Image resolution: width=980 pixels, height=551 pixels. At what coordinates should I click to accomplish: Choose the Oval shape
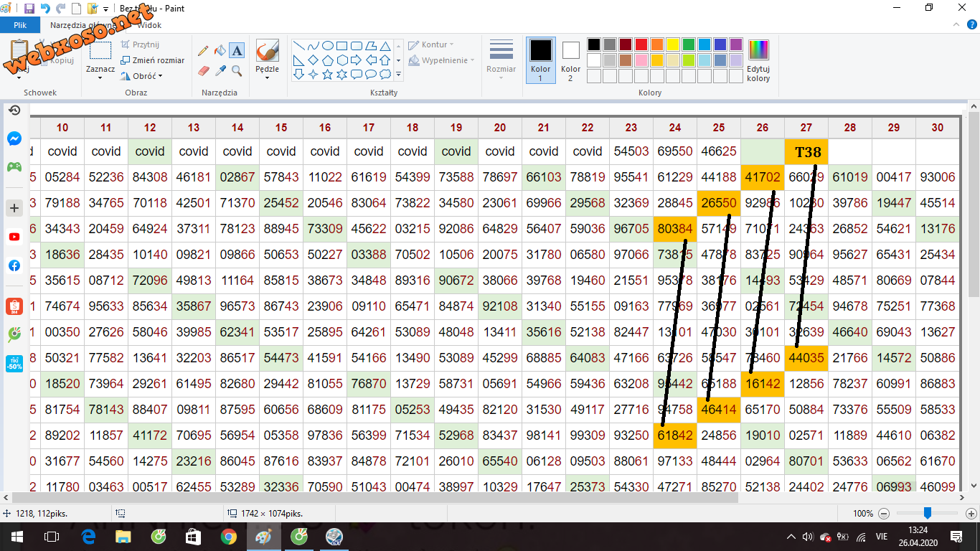pyautogui.click(x=327, y=45)
